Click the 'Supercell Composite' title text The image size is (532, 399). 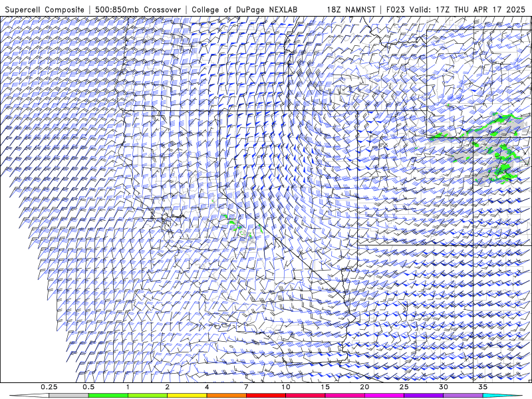click(45, 9)
